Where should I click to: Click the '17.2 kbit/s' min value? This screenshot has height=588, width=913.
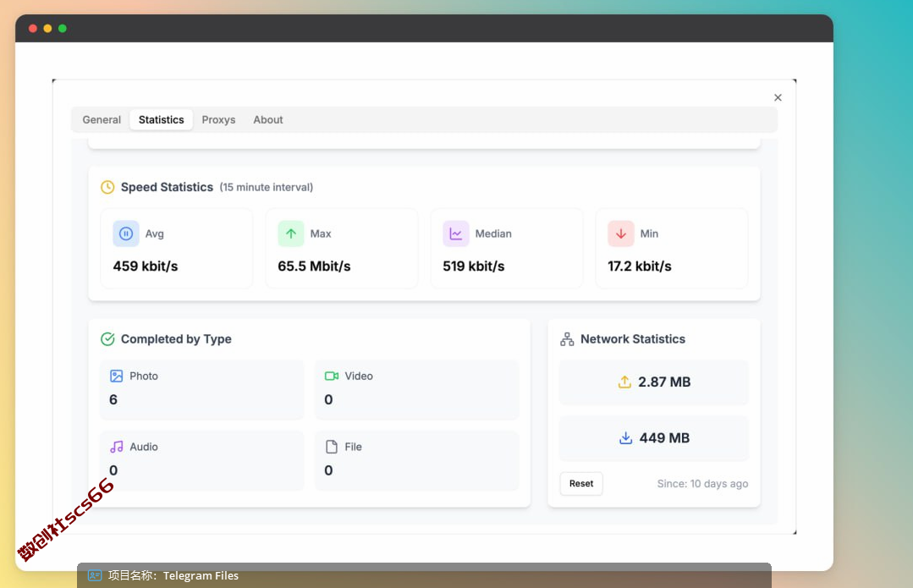[x=640, y=266]
